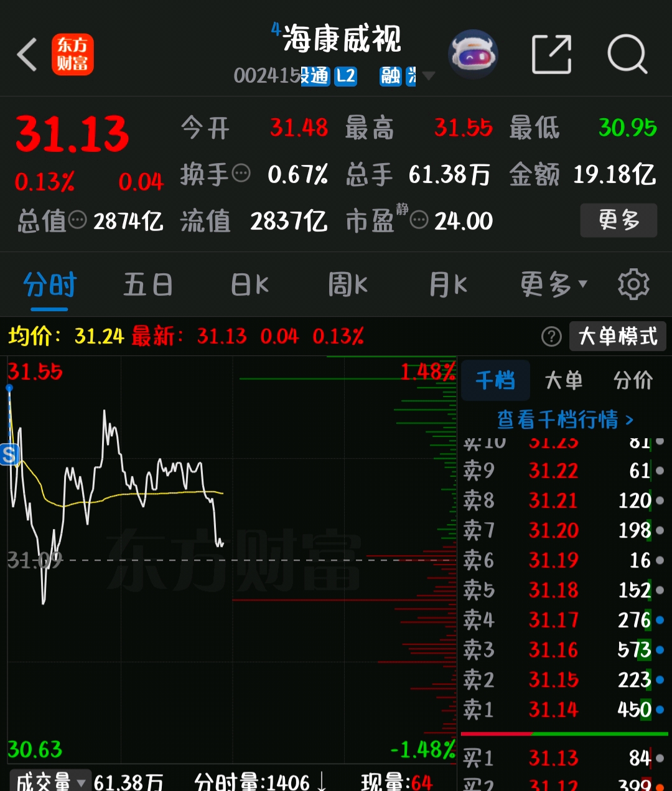This screenshot has height=791, width=672.
Task: Switch to 分时 tab
Action: pyautogui.click(x=50, y=284)
